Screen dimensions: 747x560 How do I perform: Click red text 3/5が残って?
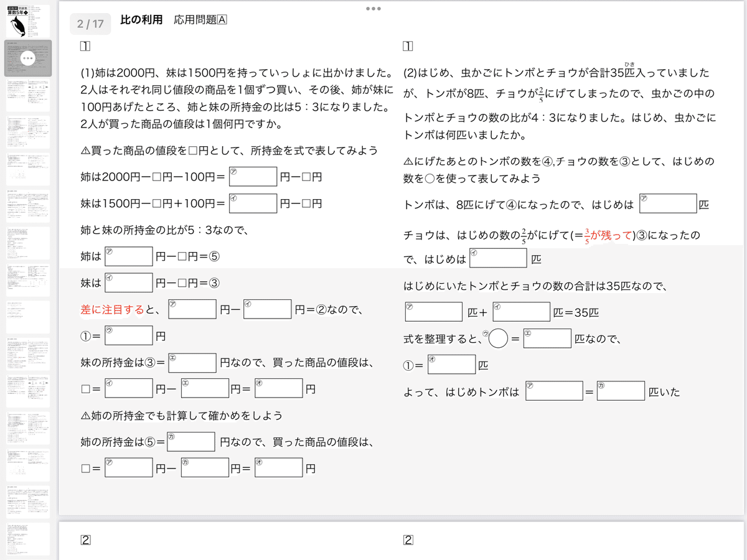608,236
